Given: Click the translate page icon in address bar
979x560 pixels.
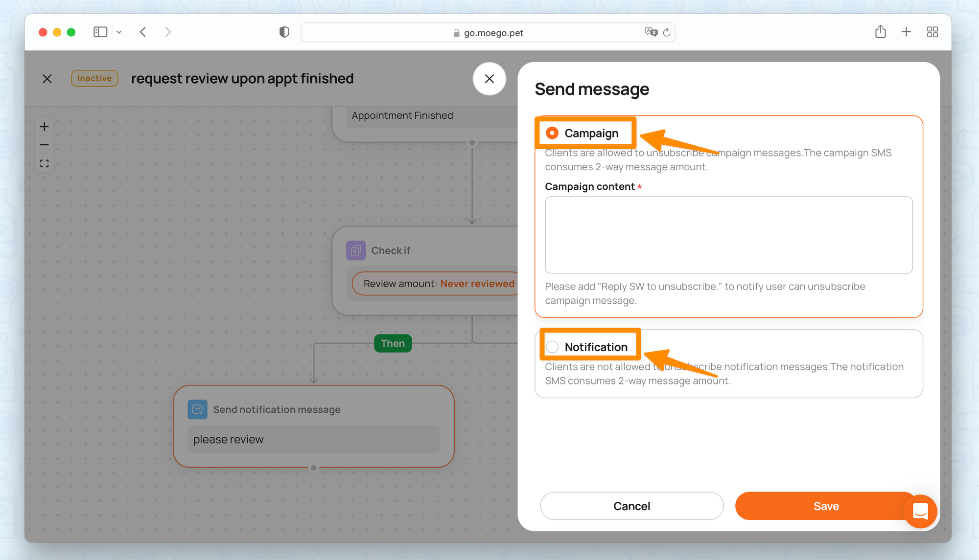Looking at the screenshot, I should coord(651,32).
